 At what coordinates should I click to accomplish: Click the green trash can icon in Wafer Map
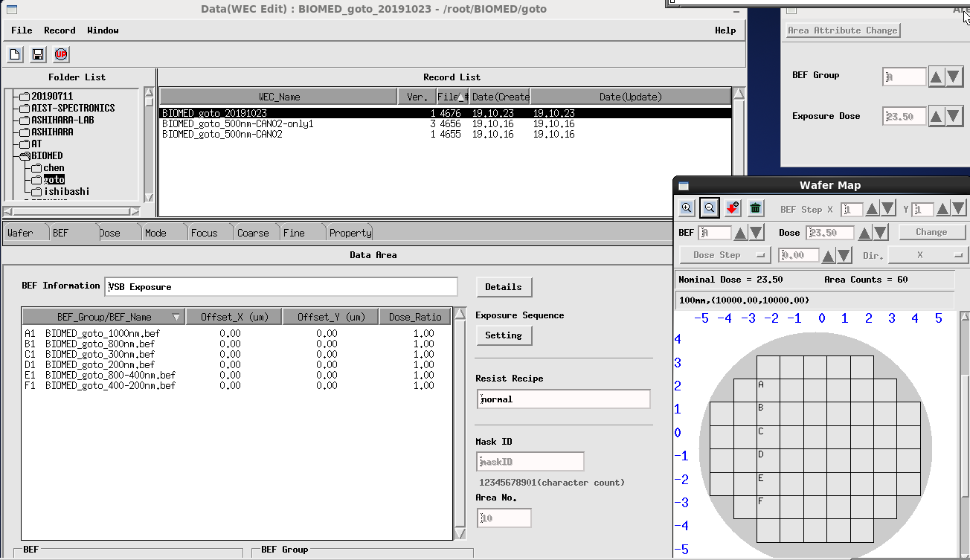(755, 208)
